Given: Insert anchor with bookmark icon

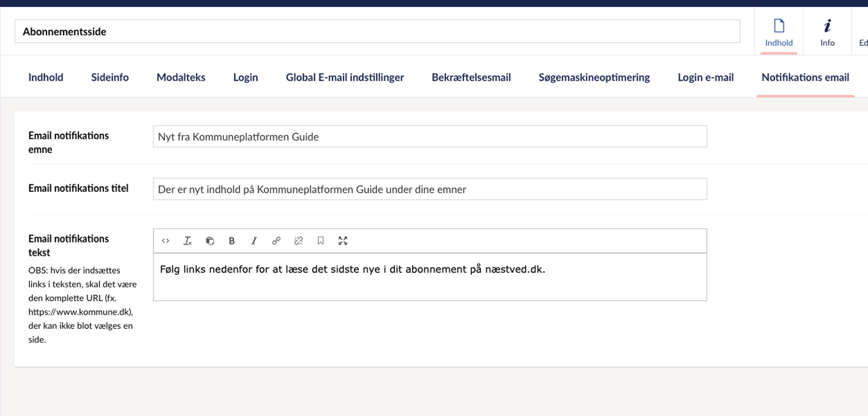Looking at the screenshot, I should click(x=320, y=241).
